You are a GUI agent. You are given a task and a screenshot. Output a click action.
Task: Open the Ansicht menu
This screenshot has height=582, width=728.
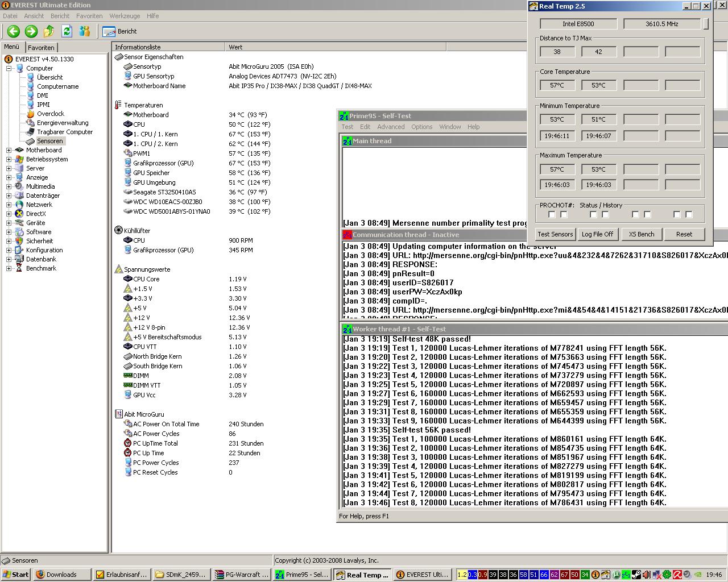pyautogui.click(x=34, y=16)
